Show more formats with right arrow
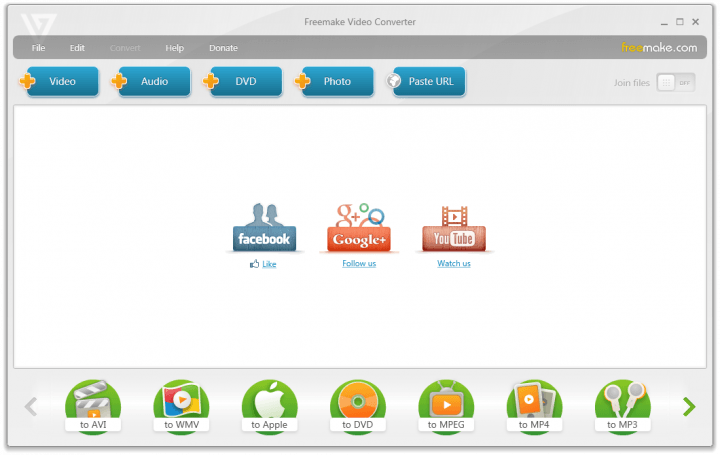The image size is (720, 455). tap(689, 406)
